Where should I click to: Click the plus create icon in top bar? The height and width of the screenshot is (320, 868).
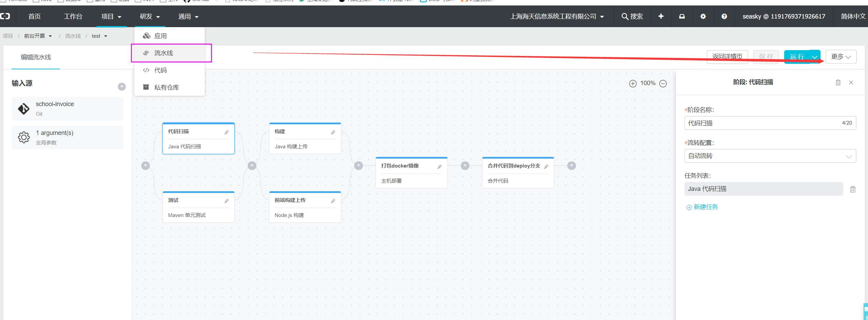point(661,16)
